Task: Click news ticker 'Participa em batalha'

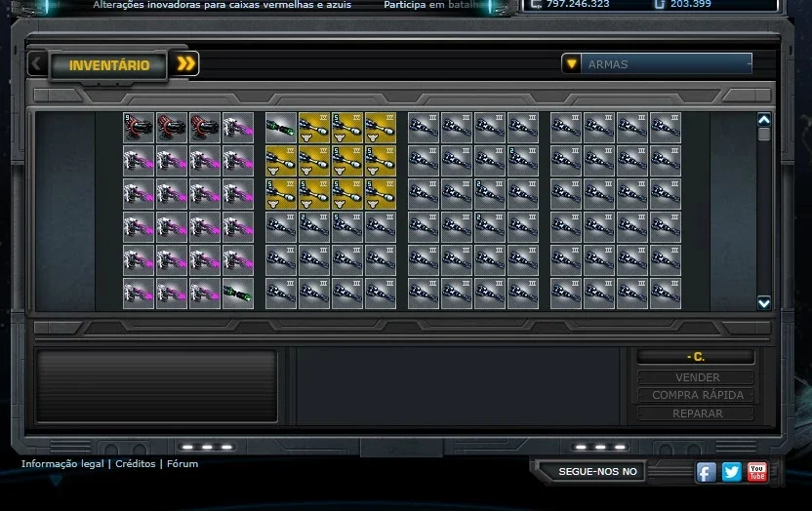Action: click(x=434, y=5)
